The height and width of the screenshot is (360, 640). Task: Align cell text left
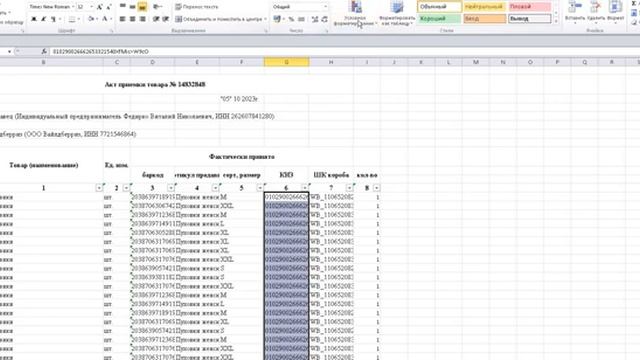(122, 19)
